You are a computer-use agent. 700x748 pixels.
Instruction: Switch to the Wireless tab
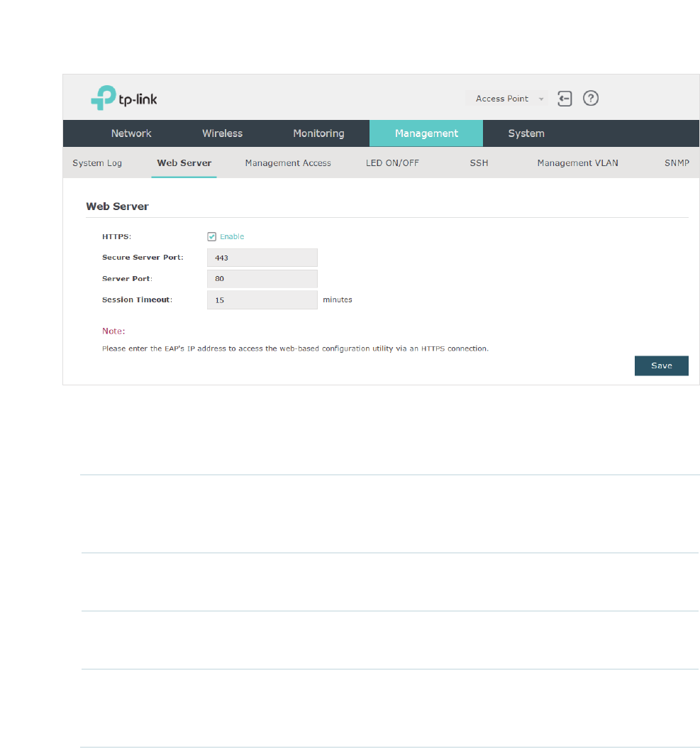pos(222,133)
